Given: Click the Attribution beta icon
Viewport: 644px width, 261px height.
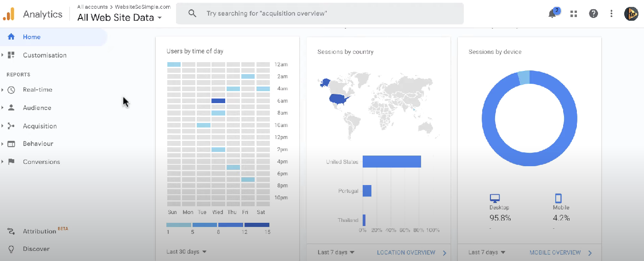Looking at the screenshot, I should [x=11, y=231].
